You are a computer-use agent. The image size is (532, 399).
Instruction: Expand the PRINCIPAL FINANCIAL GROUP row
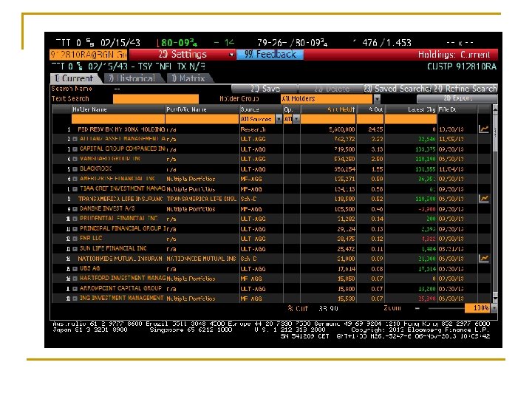coord(75,229)
